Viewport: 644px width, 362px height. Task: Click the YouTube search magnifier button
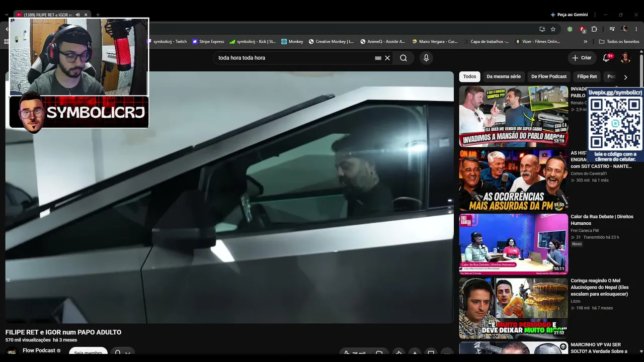[x=404, y=58]
